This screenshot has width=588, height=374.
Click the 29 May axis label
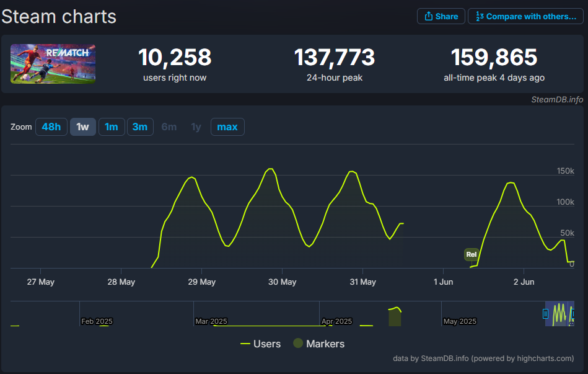coord(202,282)
